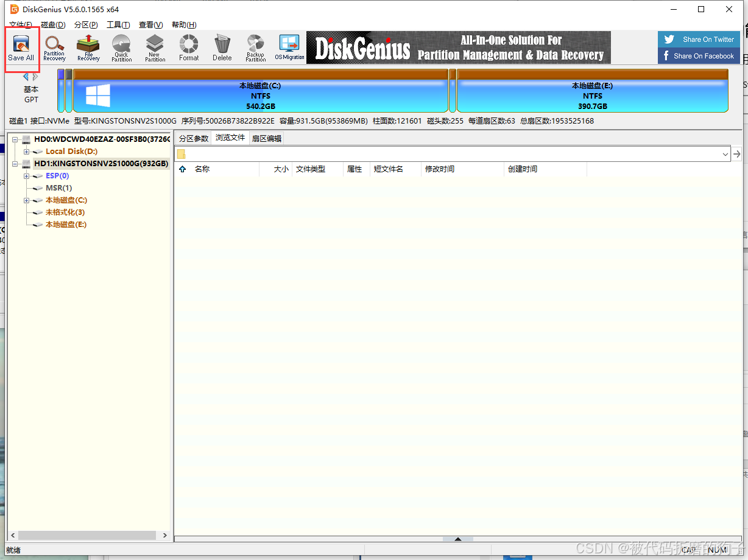Go to next disk with right arrow
This screenshot has height=560, width=748.
pos(35,77)
